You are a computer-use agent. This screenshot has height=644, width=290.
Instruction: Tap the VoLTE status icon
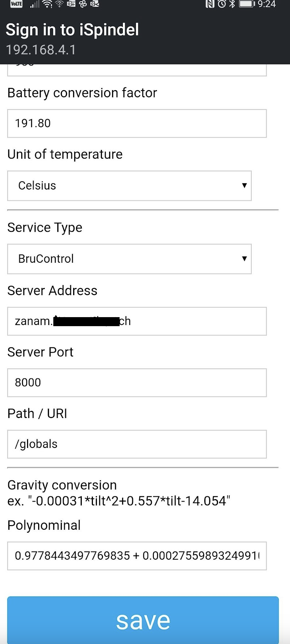(x=16, y=4)
